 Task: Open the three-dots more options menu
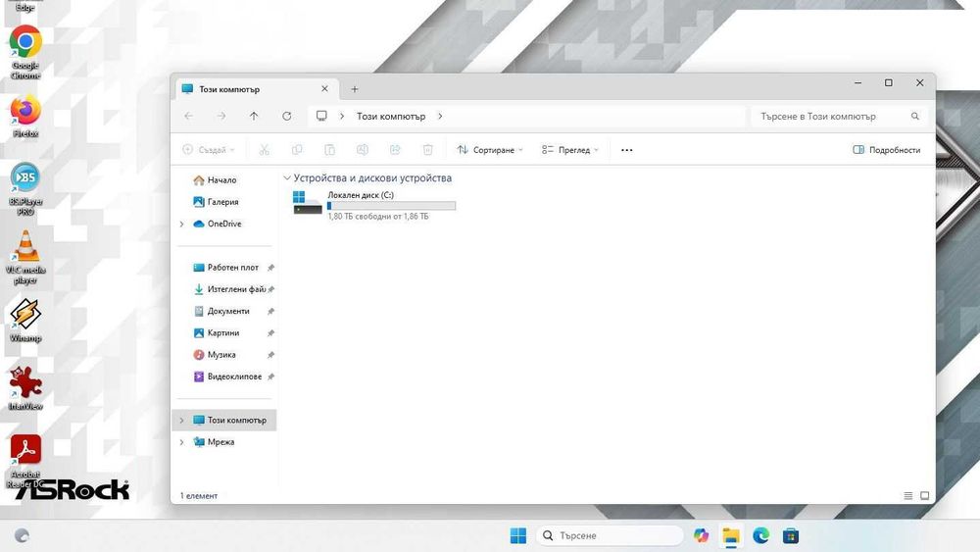pos(627,150)
